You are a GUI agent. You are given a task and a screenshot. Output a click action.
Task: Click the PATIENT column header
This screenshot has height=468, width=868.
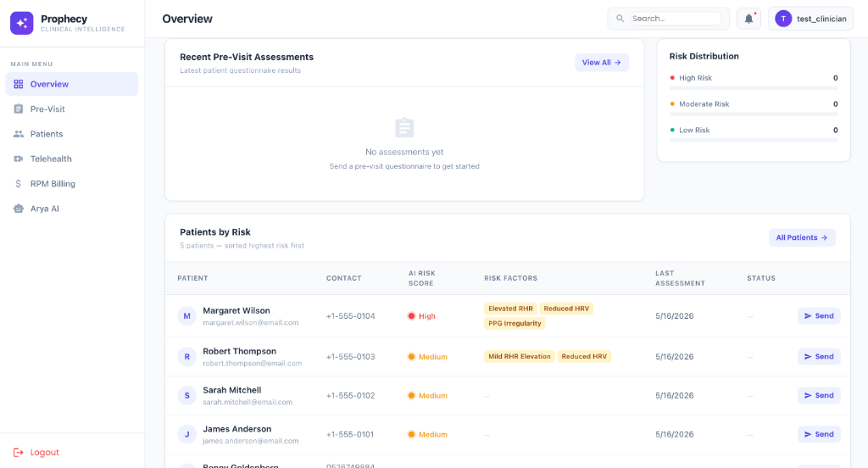coord(192,278)
